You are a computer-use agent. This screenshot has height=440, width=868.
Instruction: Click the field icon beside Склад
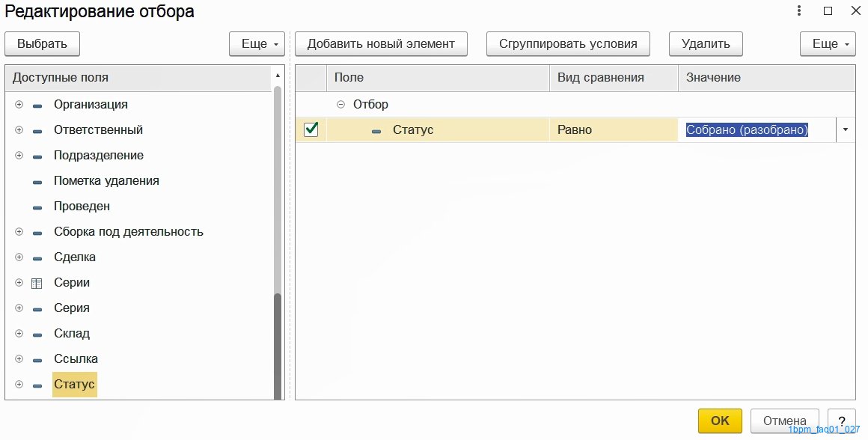(x=37, y=334)
